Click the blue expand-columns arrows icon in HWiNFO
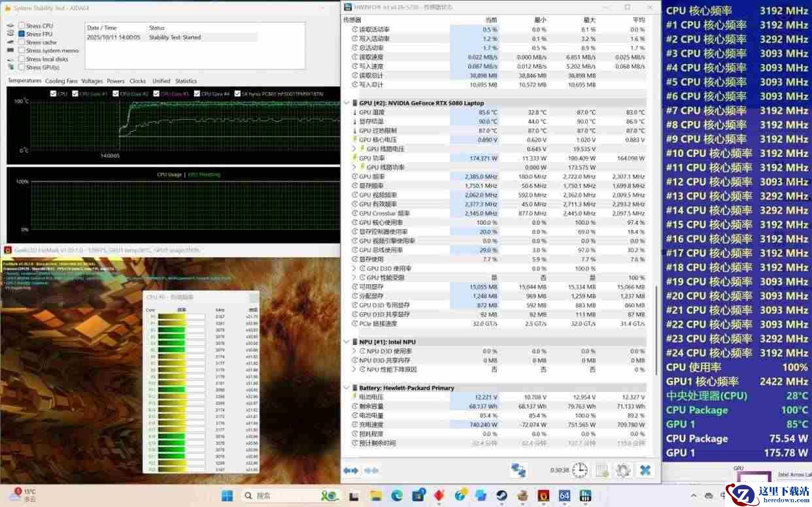 pyautogui.click(x=351, y=470)
